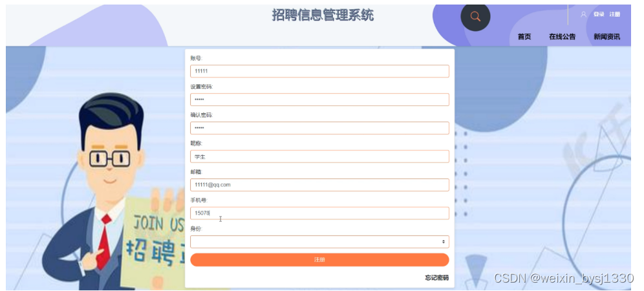
Task: Focus the 邮箱 email field
Action: coord(319,185)
